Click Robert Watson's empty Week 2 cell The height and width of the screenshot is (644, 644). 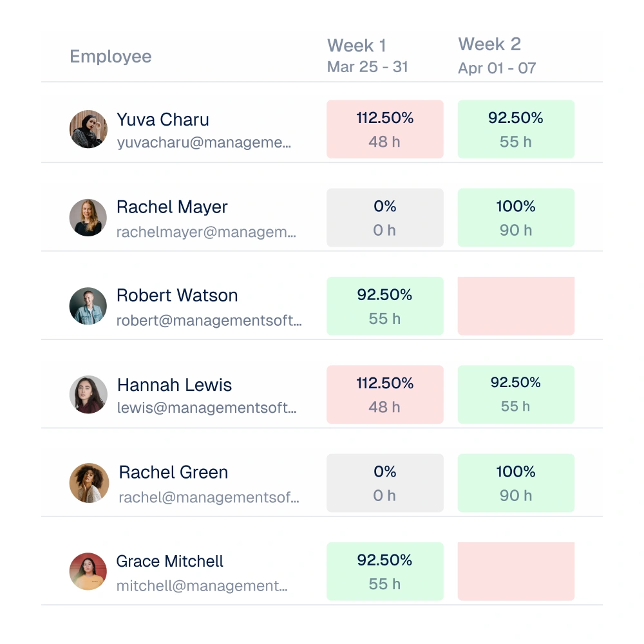tap(516, 306)
